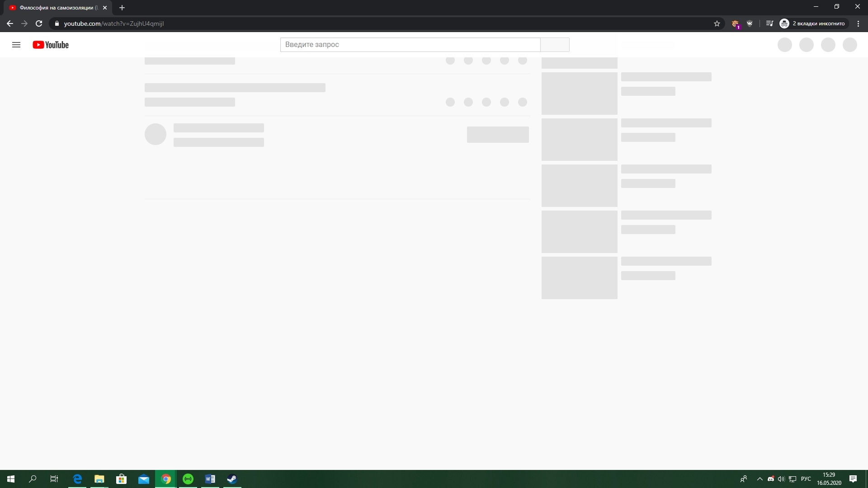Toggle the second row of loading dots
The image size is (868, 488).
click(486, 102)
